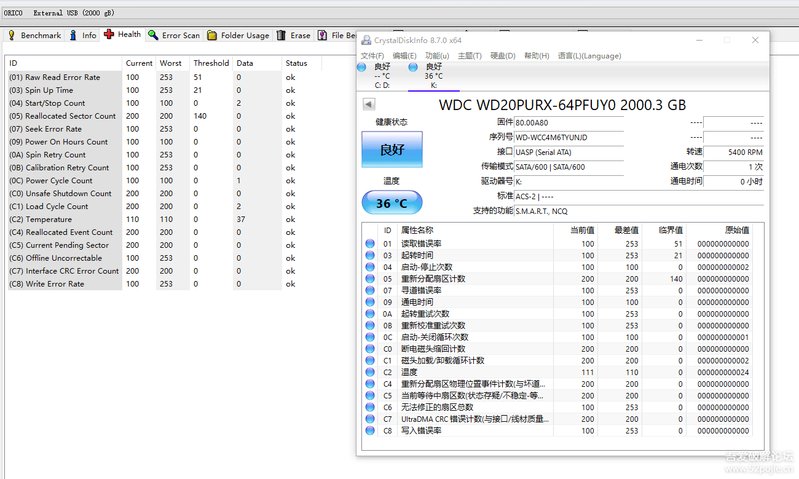Click status circle for attribute C1

click(370, 361)
